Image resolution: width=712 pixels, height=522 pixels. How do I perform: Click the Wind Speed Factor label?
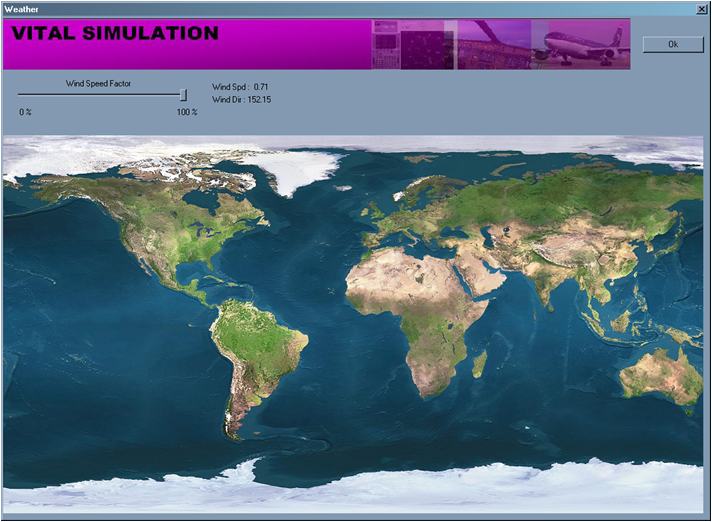[x=98, y=84]
